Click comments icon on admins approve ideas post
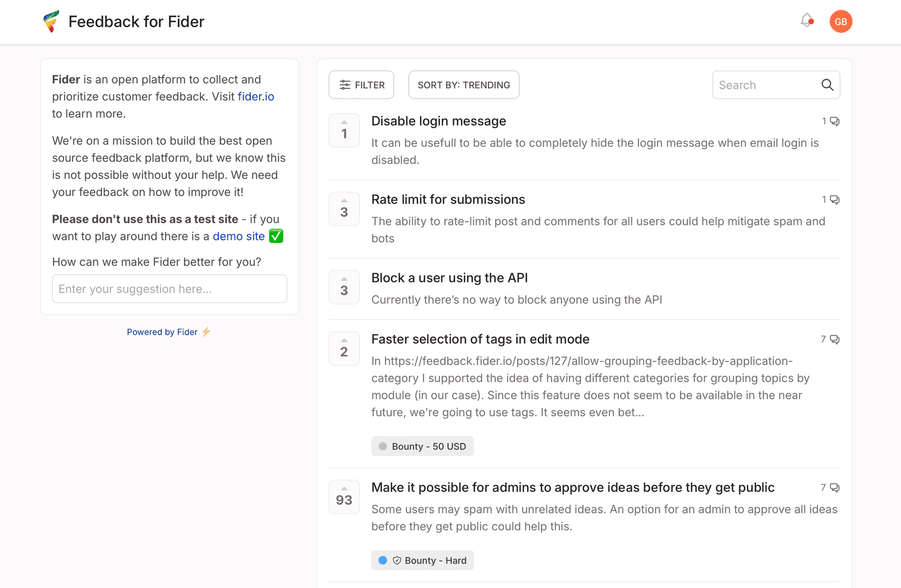 point(834,488)
